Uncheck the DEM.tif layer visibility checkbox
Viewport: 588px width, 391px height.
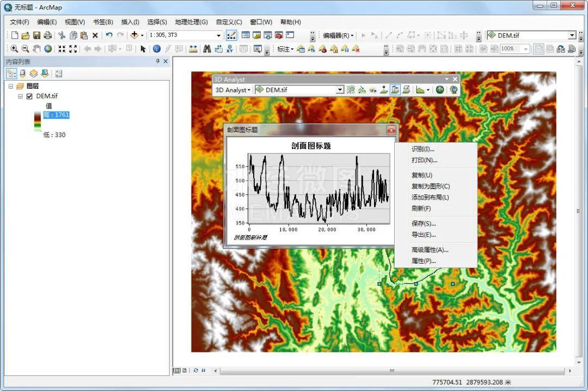click(x=29, y=96)
